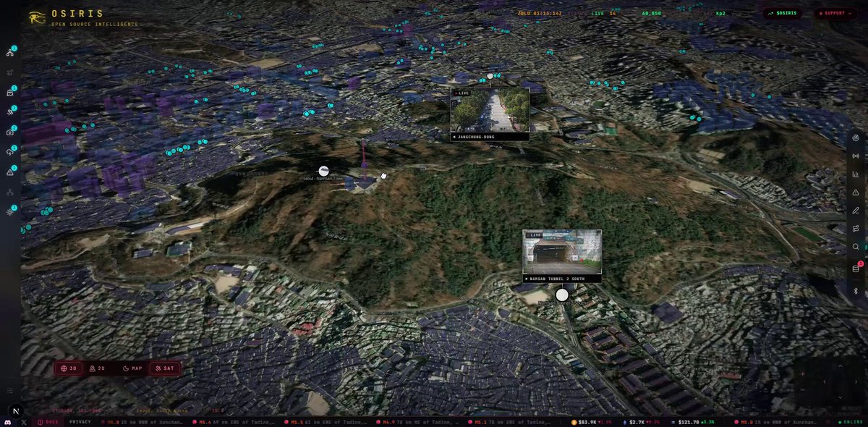Toggle SAT satellite imagery layer

[165, 368]
